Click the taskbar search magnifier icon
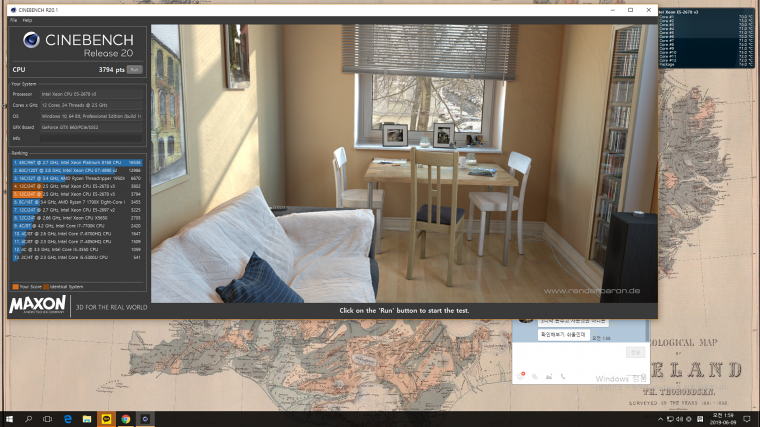This screenshot has height=427, width=760. [x=28, y=419]
